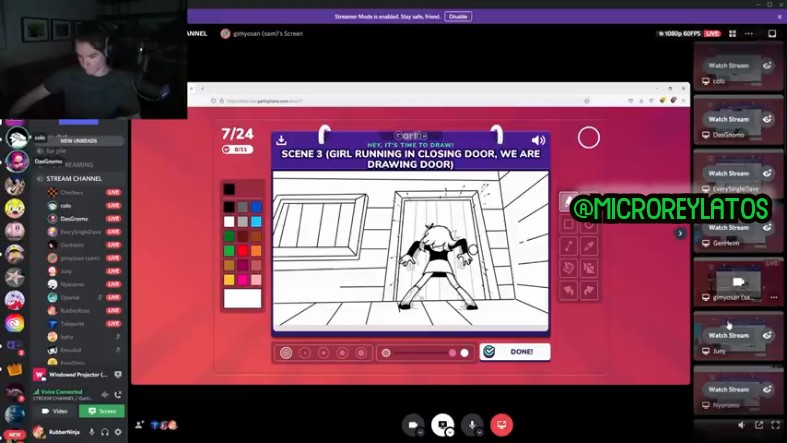This screenshot has height=443, width=787.
Task: Toggle mute on RubberNinja user panel
Action: [92, 431]
